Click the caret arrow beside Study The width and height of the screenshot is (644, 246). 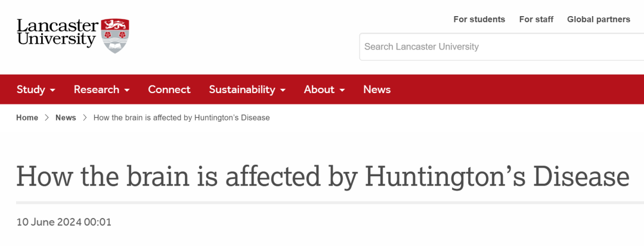[x=52, y=90]
